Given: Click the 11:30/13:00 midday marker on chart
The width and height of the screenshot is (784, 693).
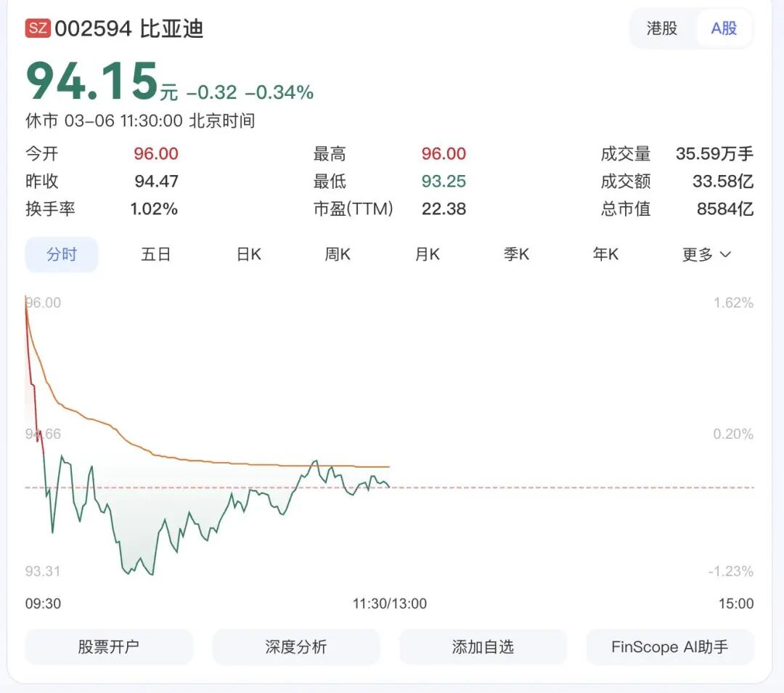Looking at the screenshot, I should [x=390, y=604].
